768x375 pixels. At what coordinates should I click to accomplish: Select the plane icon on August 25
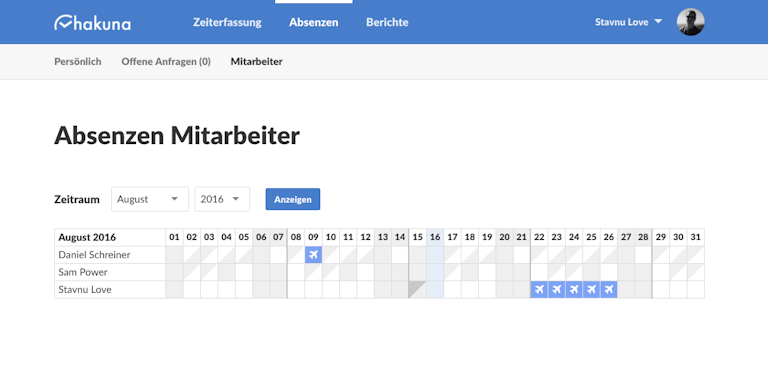click(x=591, y=289)
